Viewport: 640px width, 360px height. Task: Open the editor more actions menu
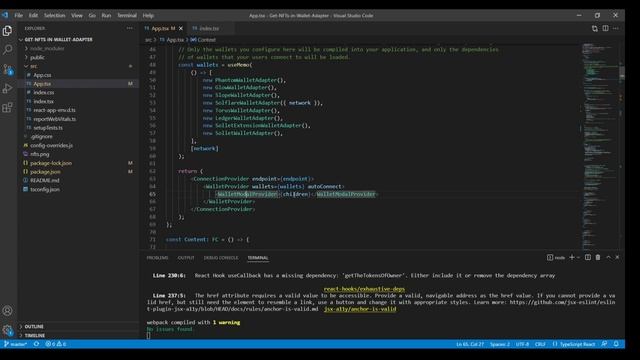616,28
